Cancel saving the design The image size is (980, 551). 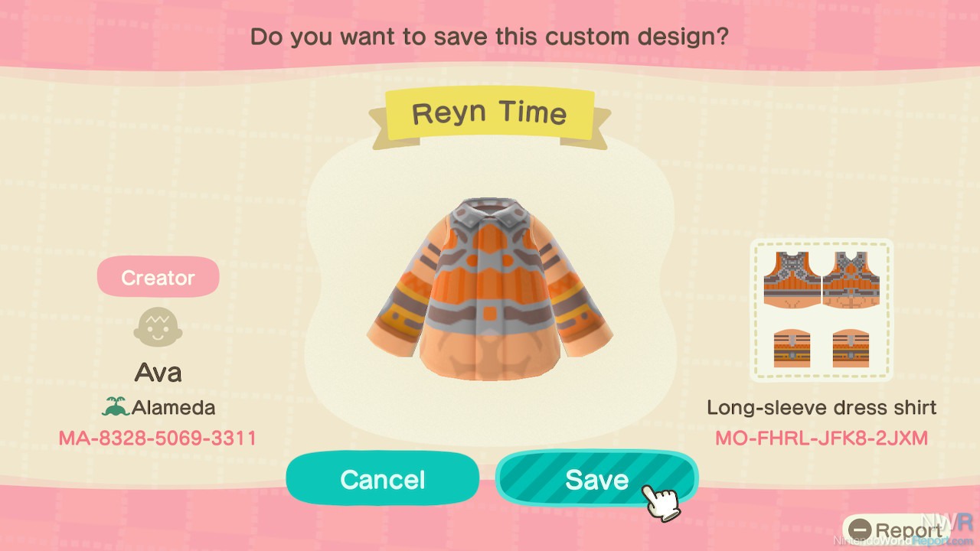coord(382,479)
